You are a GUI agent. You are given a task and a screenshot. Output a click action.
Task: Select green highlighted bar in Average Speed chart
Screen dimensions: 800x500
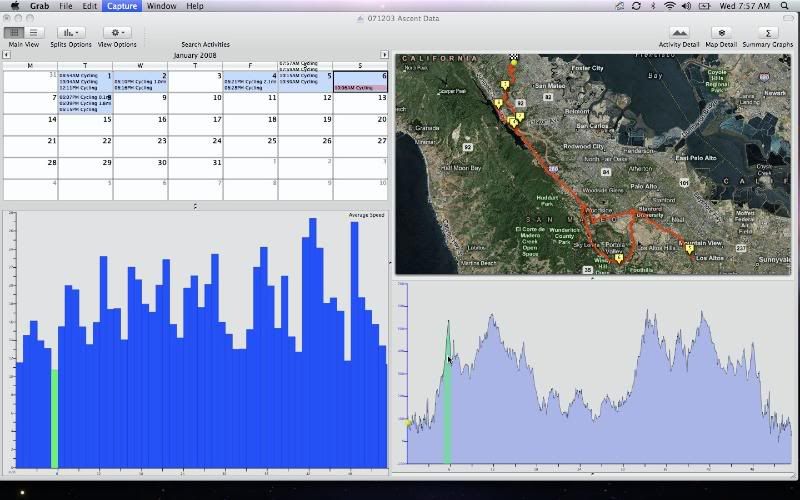coord(54,418)
